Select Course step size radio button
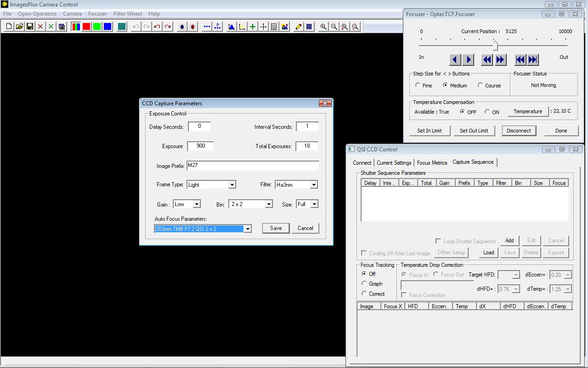Image resolution: width=588 pixels, height=368 pixels. [481, 85]
